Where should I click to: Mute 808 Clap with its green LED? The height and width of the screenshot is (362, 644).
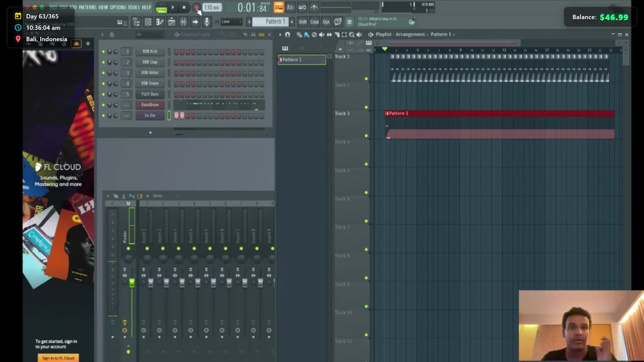103,62
